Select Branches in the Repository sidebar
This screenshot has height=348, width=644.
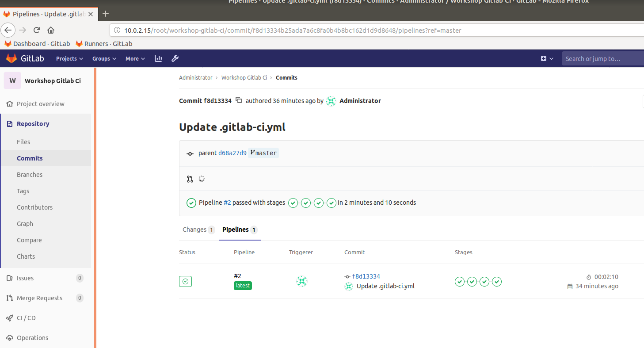tap(29, 174)
